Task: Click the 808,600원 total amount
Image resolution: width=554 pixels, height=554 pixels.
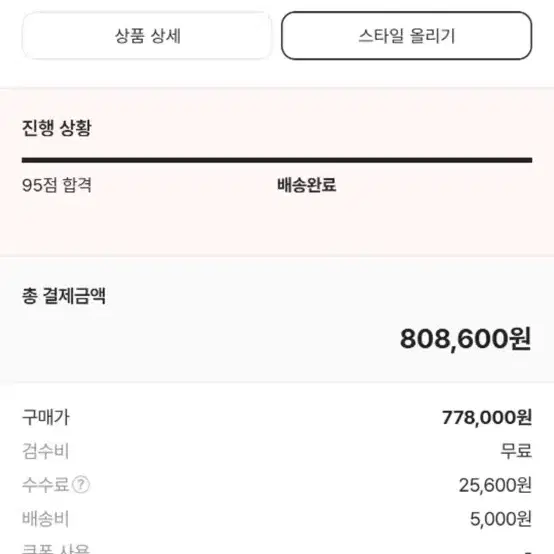Action: pyautogui.click(x=466, y=339)
